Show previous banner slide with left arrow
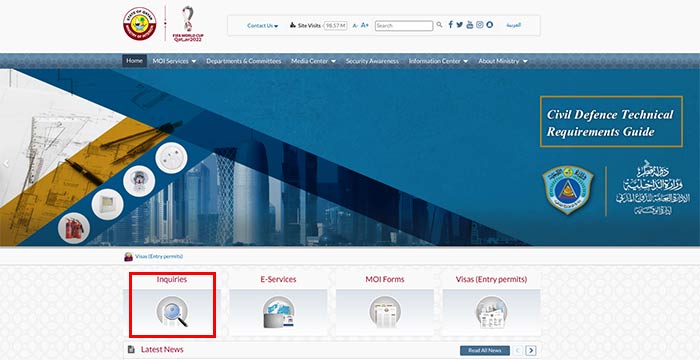Screen dimensions: 700x360 [x=6, y=164]
